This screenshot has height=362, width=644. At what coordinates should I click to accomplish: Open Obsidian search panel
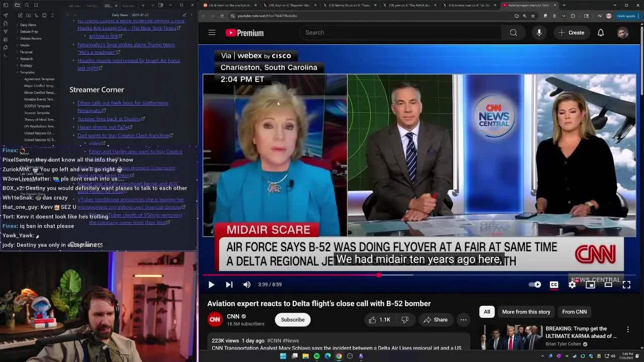tap(27, 6)
